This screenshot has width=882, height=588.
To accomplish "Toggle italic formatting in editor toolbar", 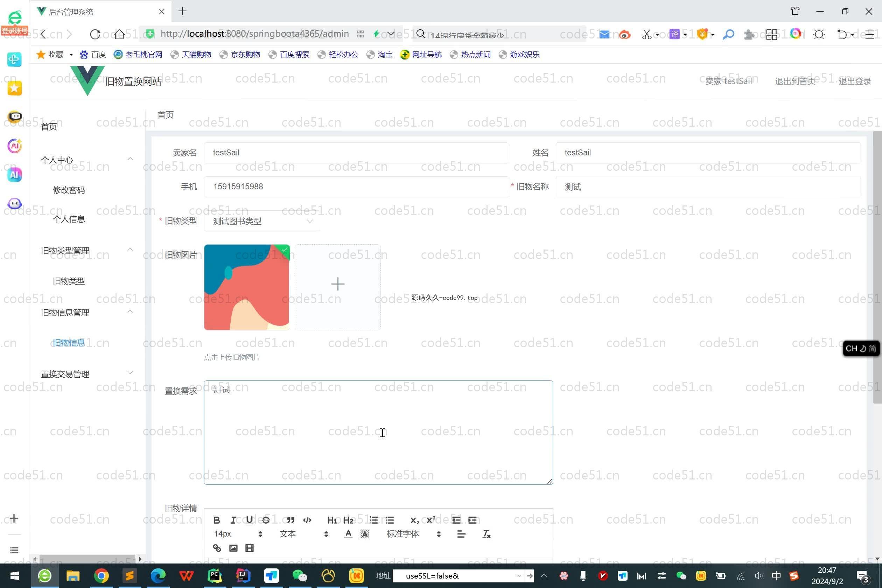I will pyautogui.click(x=233, y=520).
